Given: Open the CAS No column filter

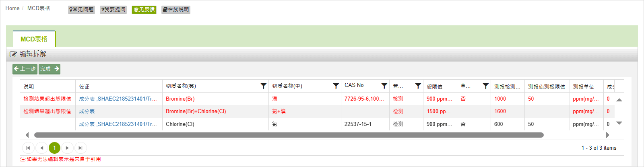Looking at the screenshot, I should pyautogui.click(x=384, y=86).
